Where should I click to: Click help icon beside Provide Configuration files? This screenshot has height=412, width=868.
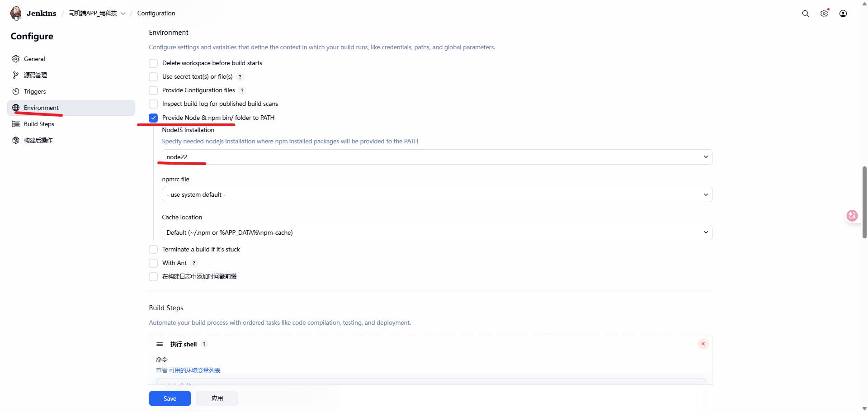tap(242, 90)
